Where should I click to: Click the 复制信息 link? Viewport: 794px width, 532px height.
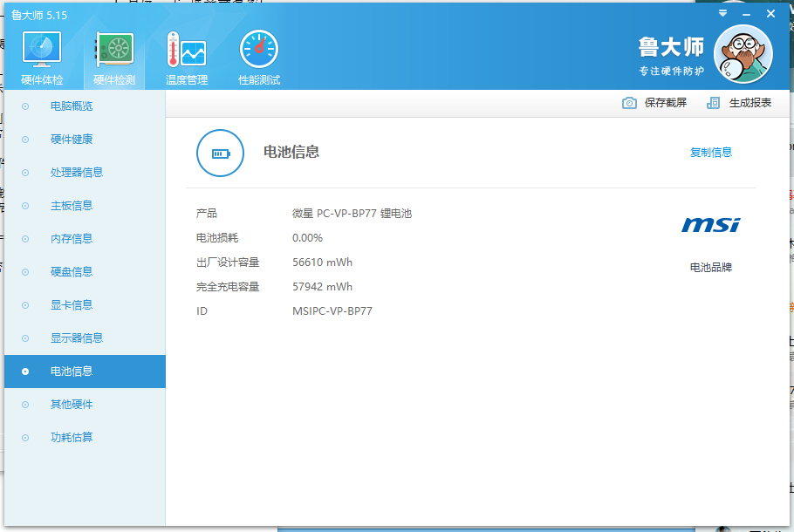coord(711,152)
